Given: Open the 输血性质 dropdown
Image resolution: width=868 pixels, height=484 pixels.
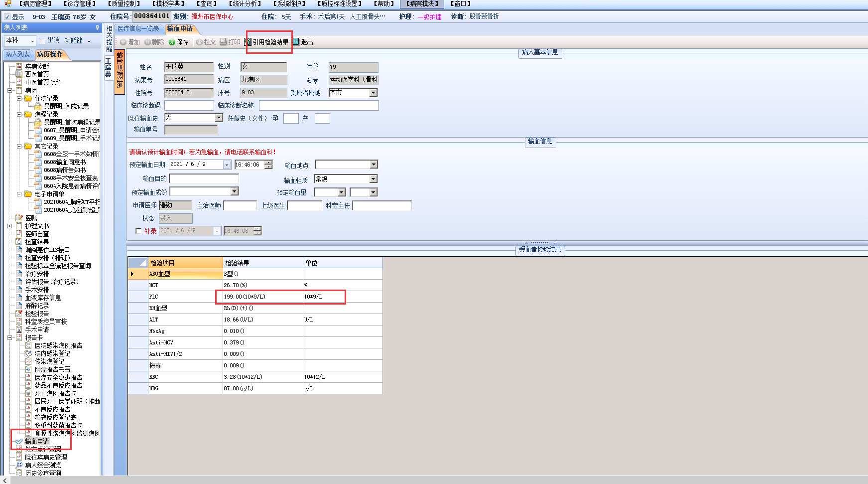Looking at the screenshot, I should (374, 179).
